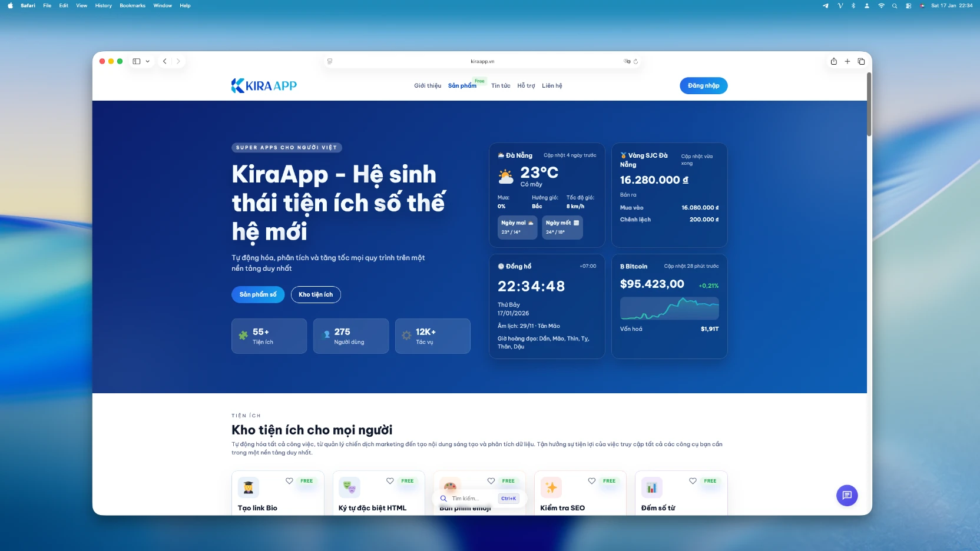
Task: Click the Kho tiện ích button
Action: (x=316, y=294)
